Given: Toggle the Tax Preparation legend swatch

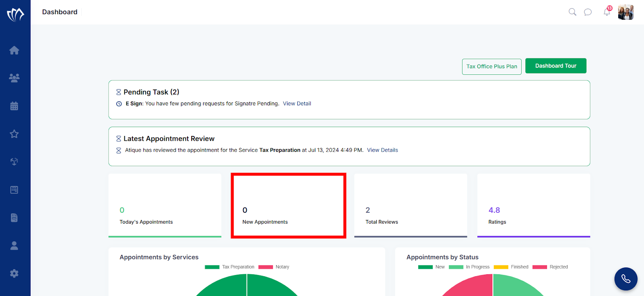Looking at the screenshot, I should tap(212, 267).
